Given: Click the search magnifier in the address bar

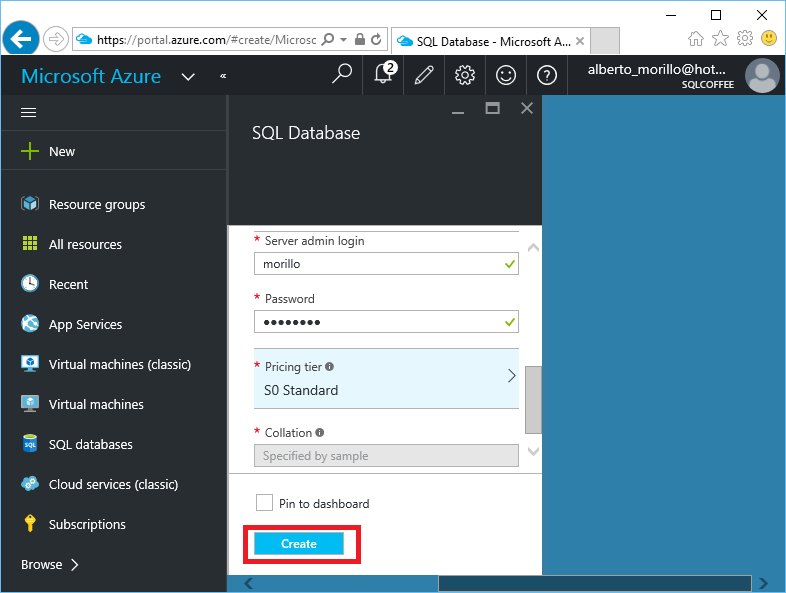Looking at the screenshot, I should pos(327,40).
